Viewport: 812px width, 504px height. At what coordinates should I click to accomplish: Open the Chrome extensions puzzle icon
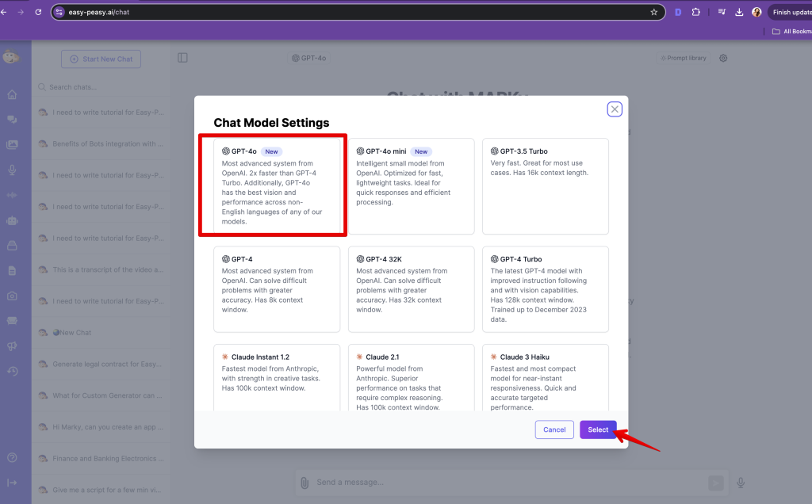coord(695,12)
